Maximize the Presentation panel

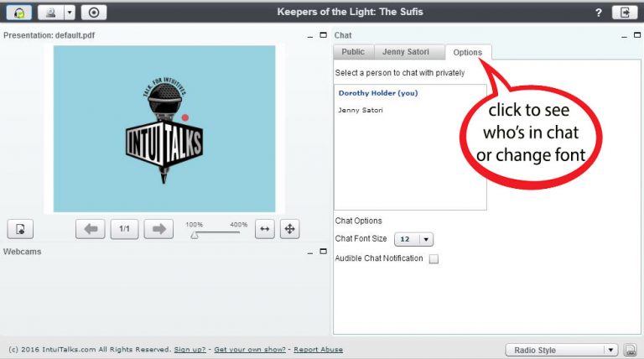click(323, 35)
